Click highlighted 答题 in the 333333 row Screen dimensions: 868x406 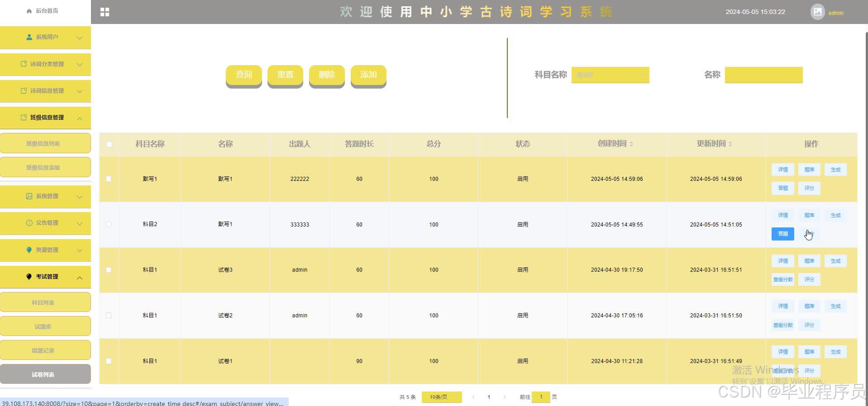coord(783,234)
